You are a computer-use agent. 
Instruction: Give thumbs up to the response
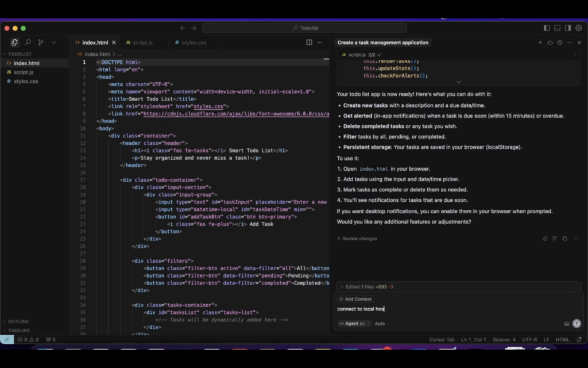pos(545,239)
